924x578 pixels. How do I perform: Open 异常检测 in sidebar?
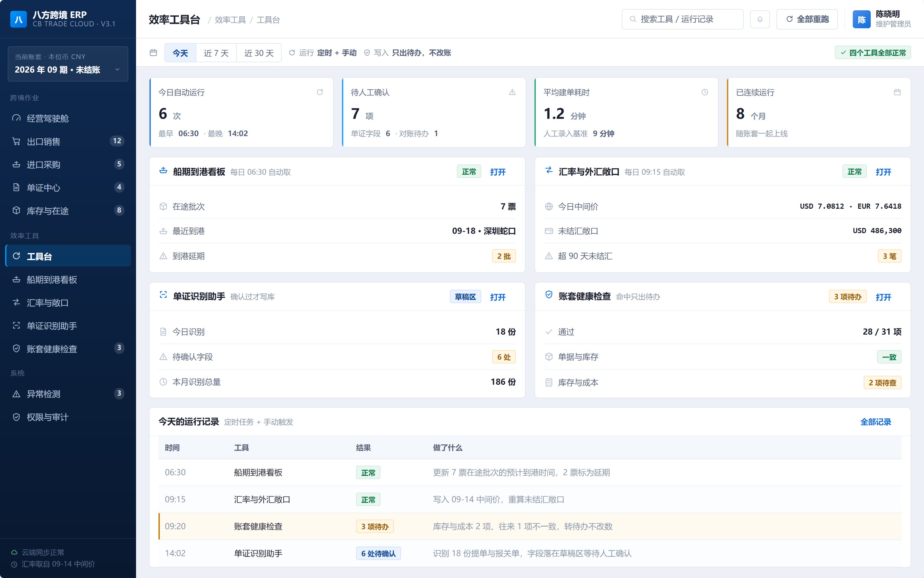(x=68, y=394)
